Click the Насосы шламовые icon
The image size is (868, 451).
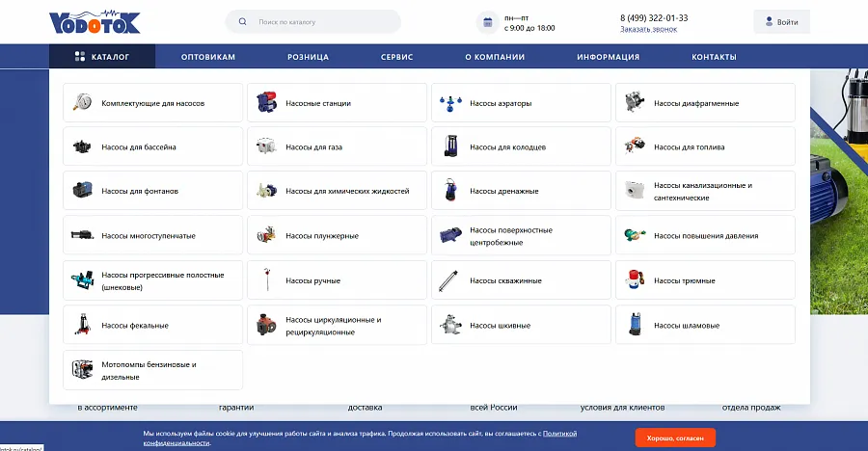(635, 325)
